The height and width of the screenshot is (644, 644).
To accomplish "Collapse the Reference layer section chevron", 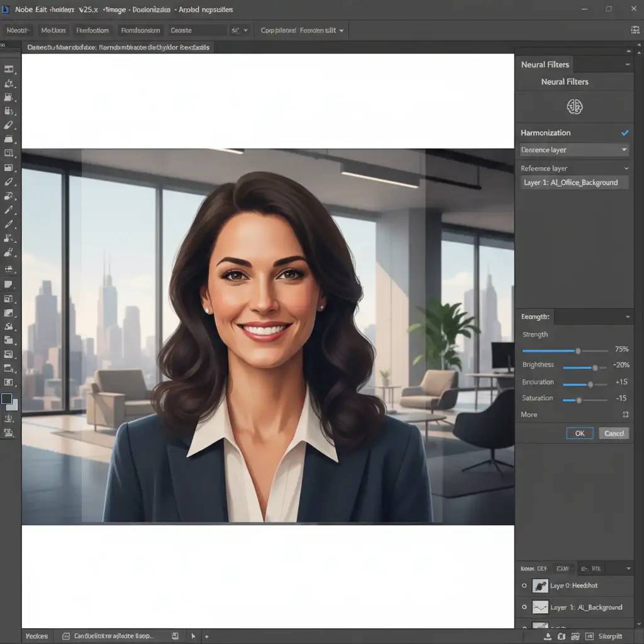I will pos(626,169).
